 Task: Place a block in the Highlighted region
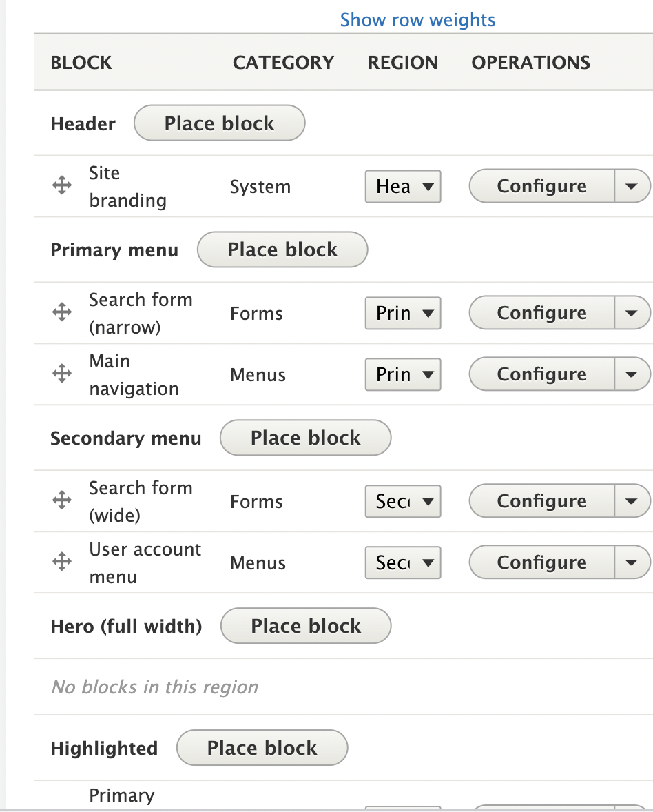click(262, 748)
